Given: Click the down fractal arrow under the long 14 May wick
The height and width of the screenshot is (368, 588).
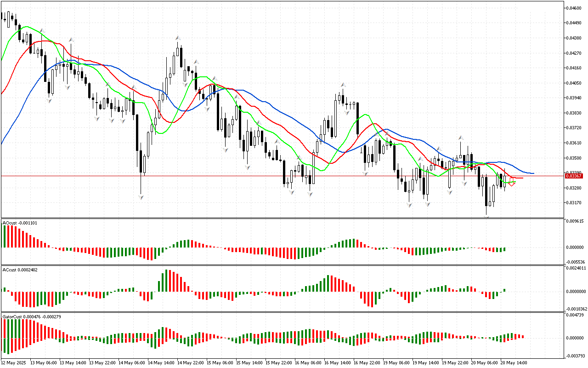Looking at the screenshot, I should [141, 197].
